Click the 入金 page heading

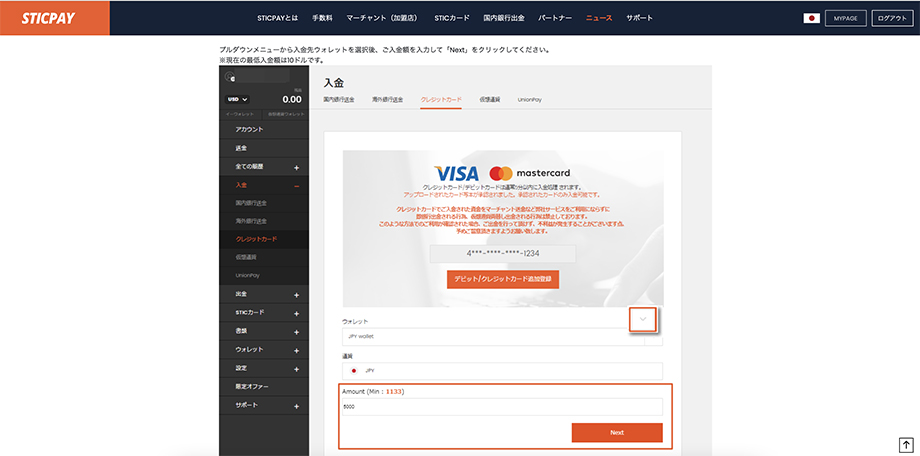pos(334,83)
